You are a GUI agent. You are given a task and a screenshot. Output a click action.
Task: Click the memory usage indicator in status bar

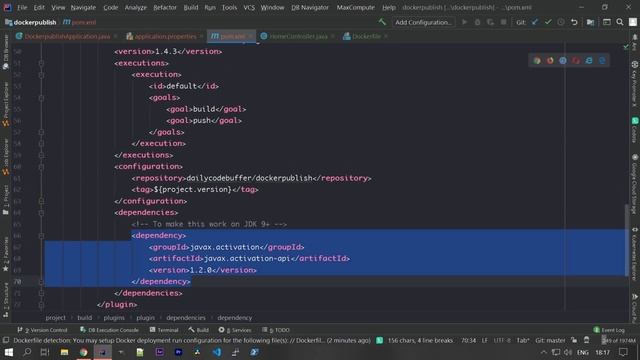[618, 340]
